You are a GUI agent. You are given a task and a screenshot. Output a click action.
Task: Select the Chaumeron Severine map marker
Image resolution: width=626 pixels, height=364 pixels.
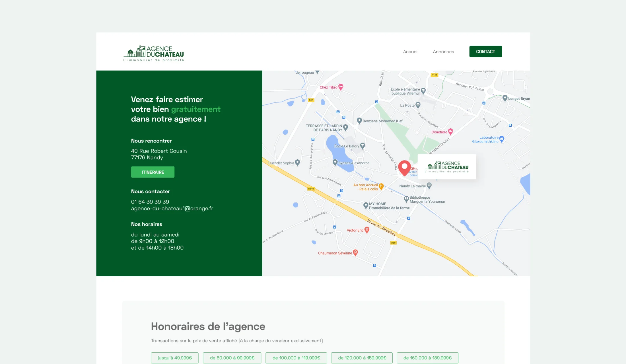click(x=355, y=253)
